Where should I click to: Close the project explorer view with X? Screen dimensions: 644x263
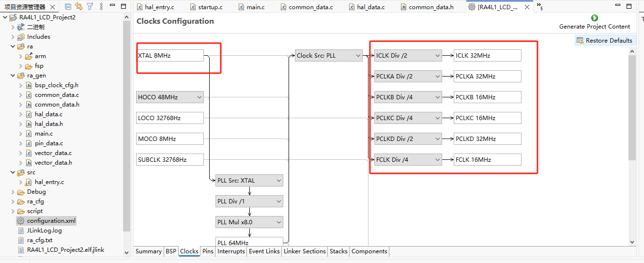53,7
